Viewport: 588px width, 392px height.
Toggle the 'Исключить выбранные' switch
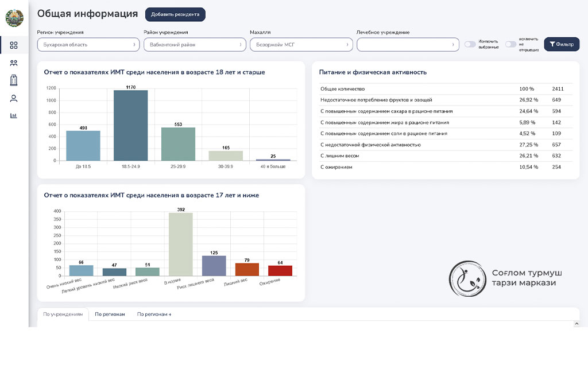pyautogui.click(x=470, y=44)
